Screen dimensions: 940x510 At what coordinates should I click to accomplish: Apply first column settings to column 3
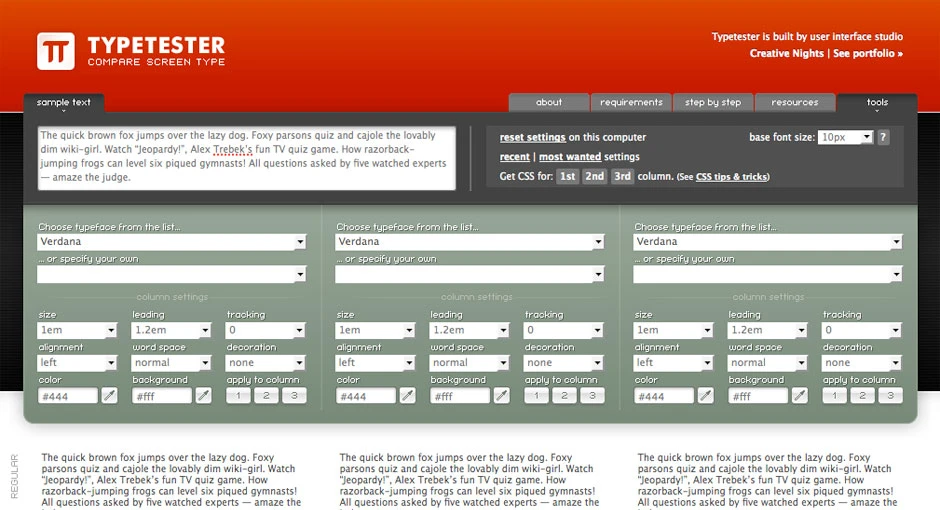294,396
